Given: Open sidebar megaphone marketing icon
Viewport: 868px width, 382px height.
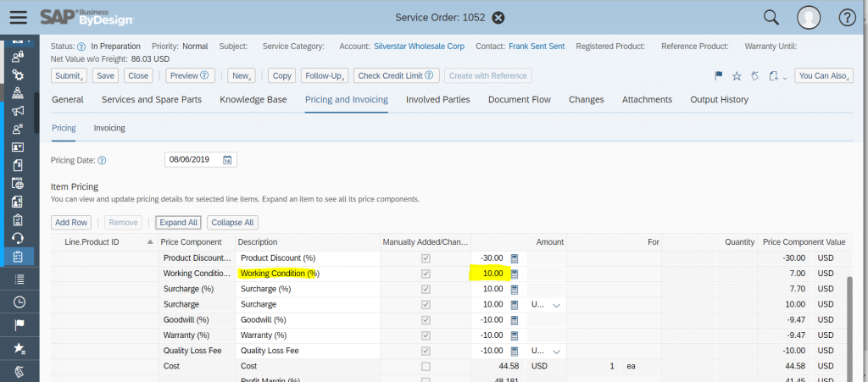Looking at the screenshot, I should pos(18,111).
